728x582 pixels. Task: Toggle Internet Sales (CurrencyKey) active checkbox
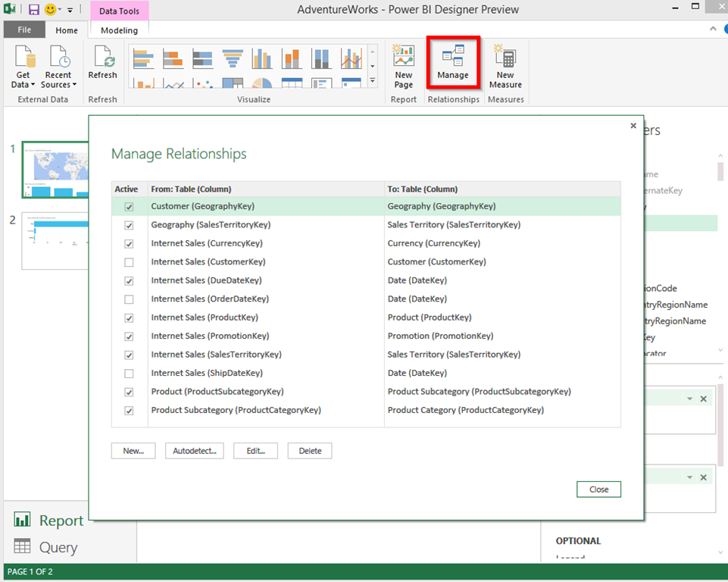point(129,244)
